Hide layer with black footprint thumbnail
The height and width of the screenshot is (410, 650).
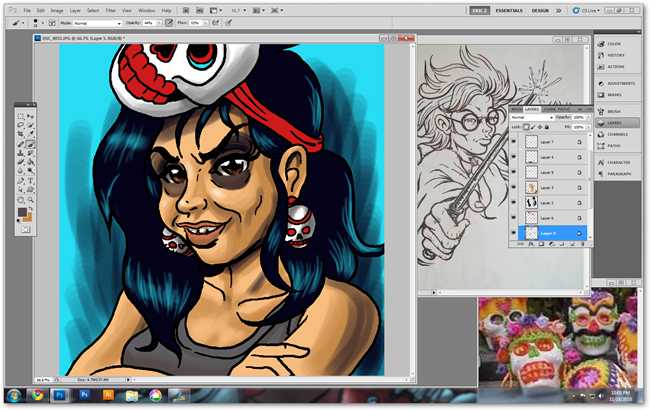(x=514, y=203)
